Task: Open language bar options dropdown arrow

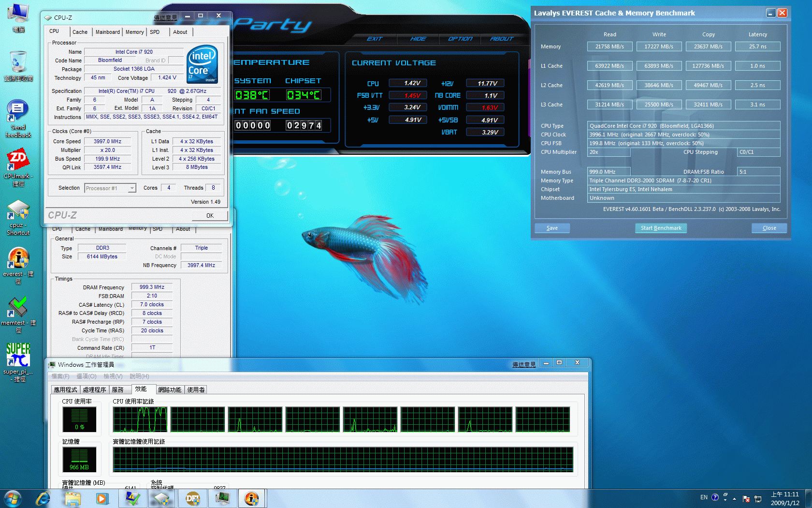Action: (x=725, y=500)
